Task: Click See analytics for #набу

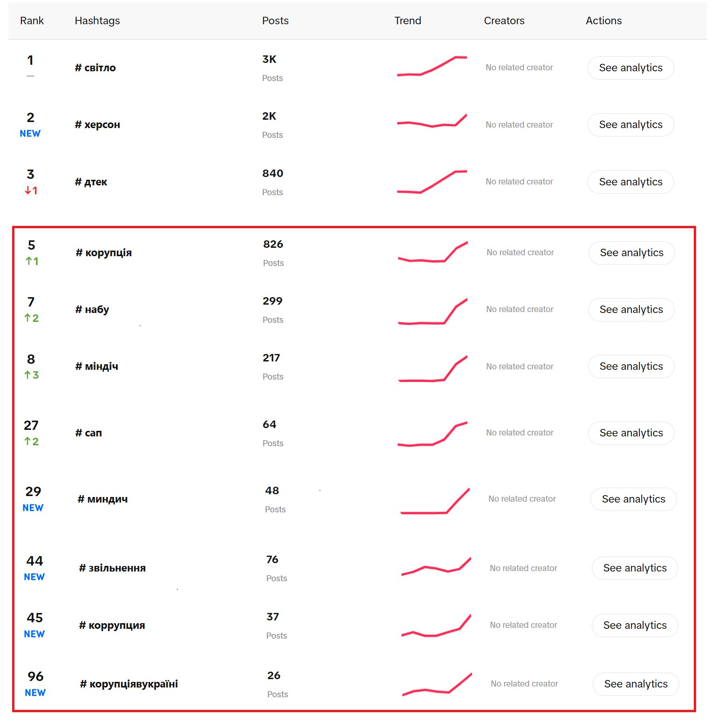Action: pos(630,310)
